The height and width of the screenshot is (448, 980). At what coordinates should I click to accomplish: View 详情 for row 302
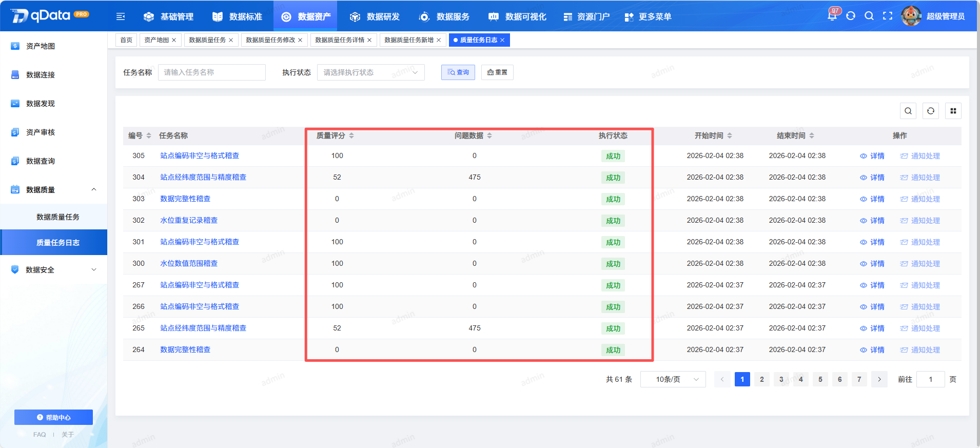(872, 221)
